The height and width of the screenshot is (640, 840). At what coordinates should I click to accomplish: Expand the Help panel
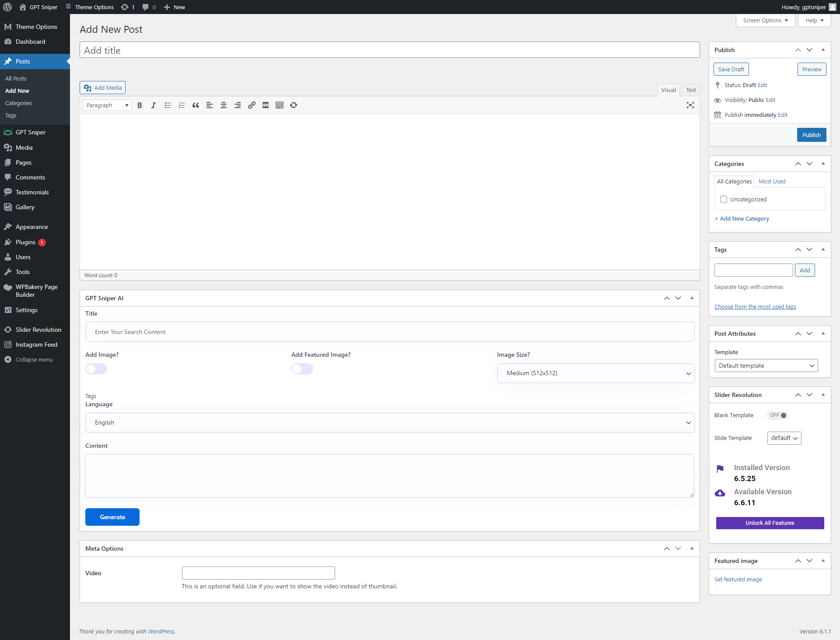pyautogui.click(x=814, y=21)
